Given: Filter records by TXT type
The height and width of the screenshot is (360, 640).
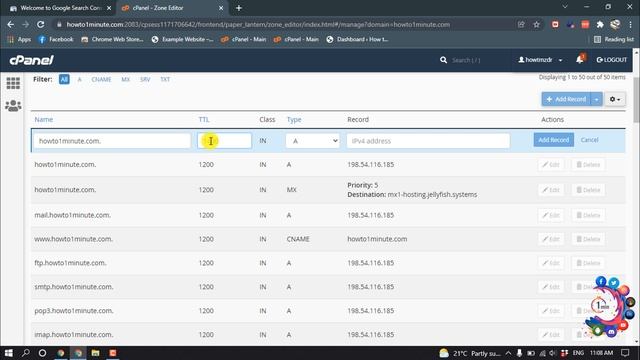Looking at the screenshot, I should click(x=165, y=79).
